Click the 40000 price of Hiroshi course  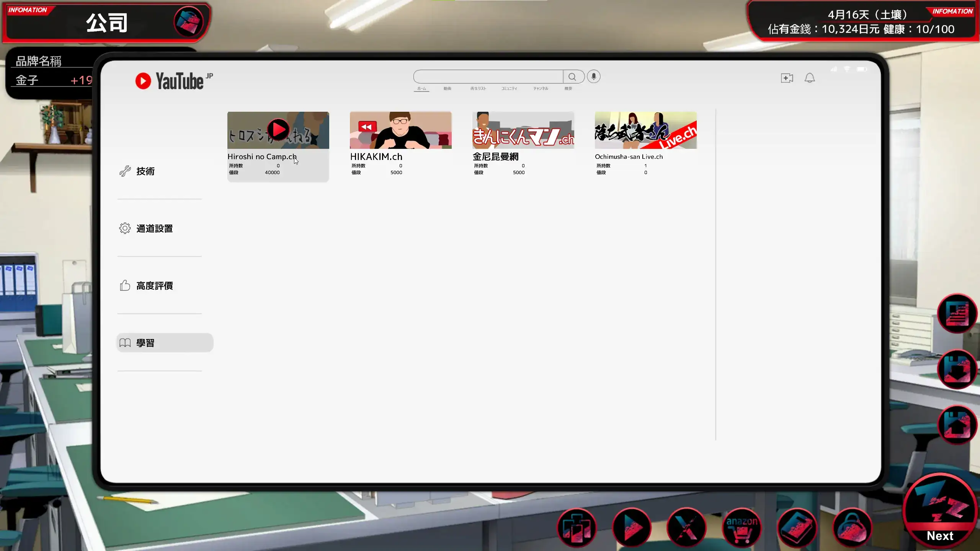pyautogui.click(x=272, y=173)
